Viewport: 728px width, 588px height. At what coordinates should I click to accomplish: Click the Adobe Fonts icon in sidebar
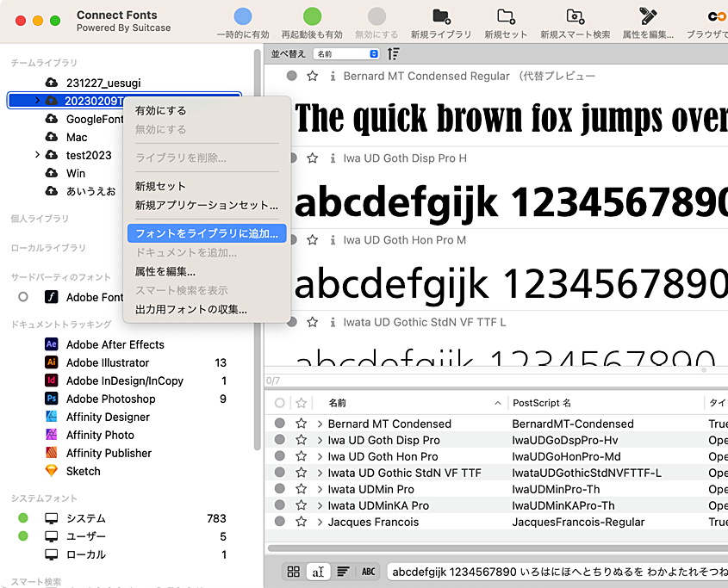tap(51, 297)
